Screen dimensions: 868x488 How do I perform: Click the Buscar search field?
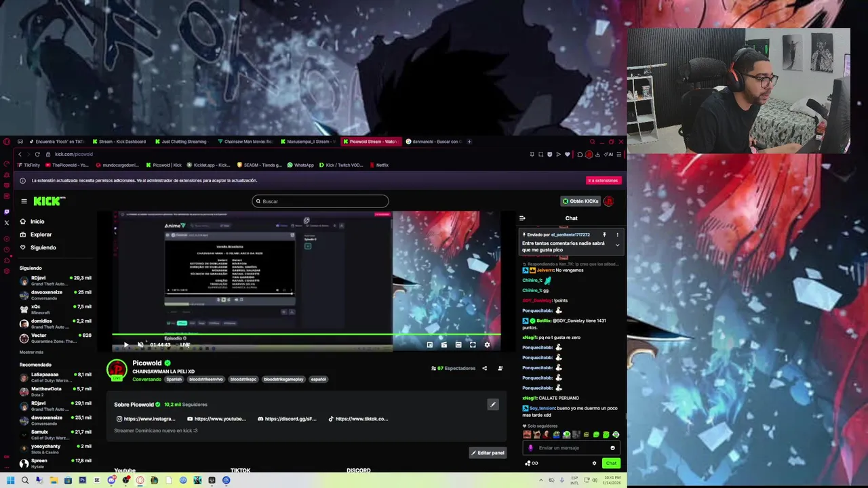pos(320,201)
